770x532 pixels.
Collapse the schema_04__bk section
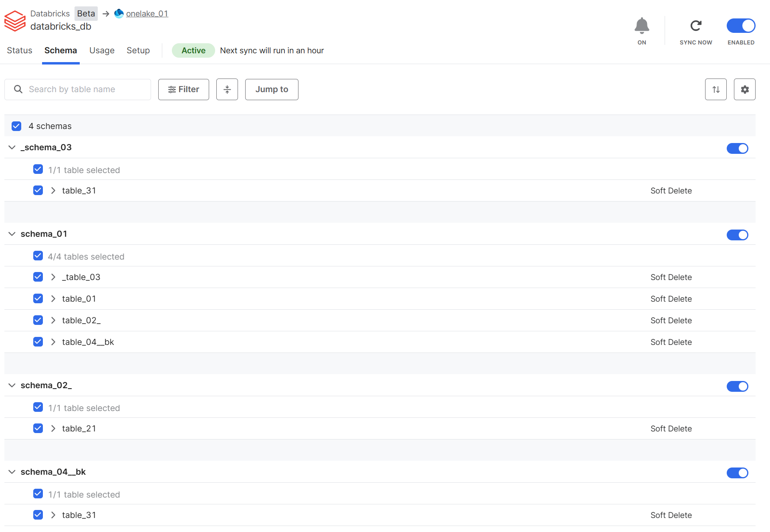point(12,472)
